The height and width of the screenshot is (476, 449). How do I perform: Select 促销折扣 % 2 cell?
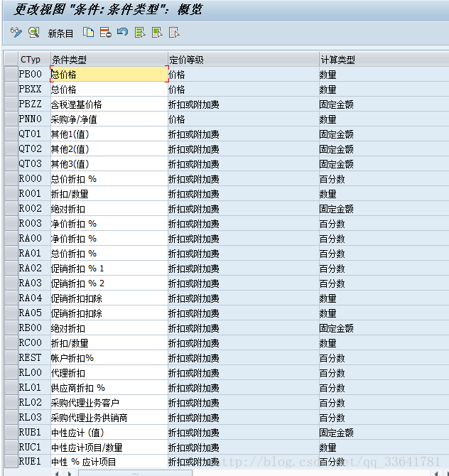[109, 283]
